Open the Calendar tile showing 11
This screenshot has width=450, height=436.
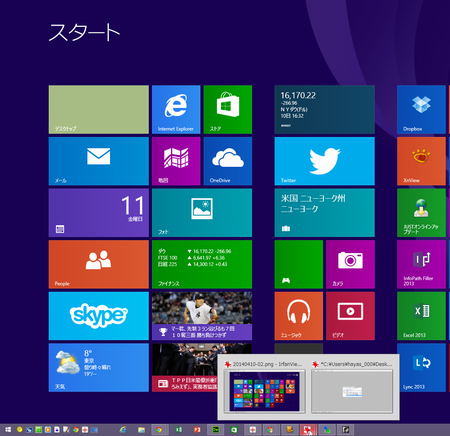pos(99,213)
